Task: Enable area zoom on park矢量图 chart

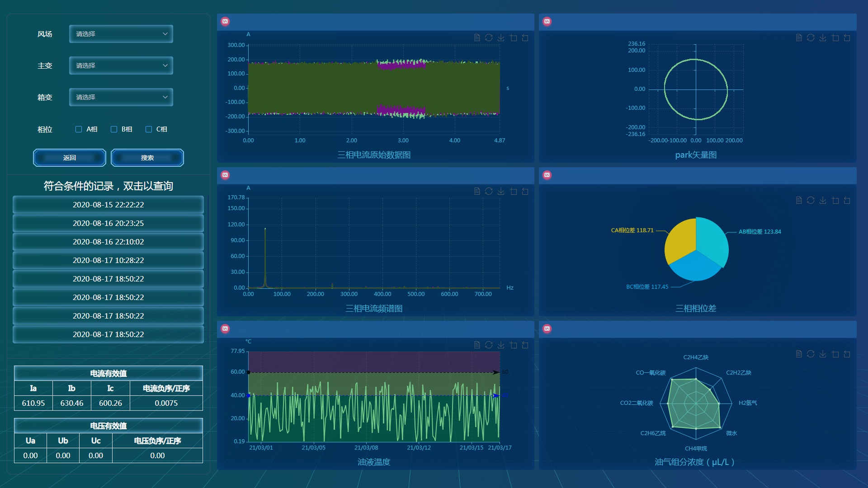Action: point(835,38)
